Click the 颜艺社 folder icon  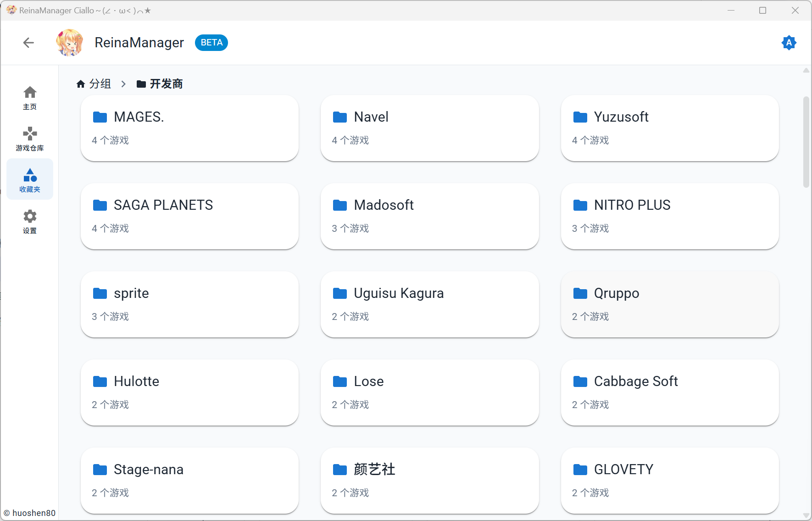(x=340, y=470)
